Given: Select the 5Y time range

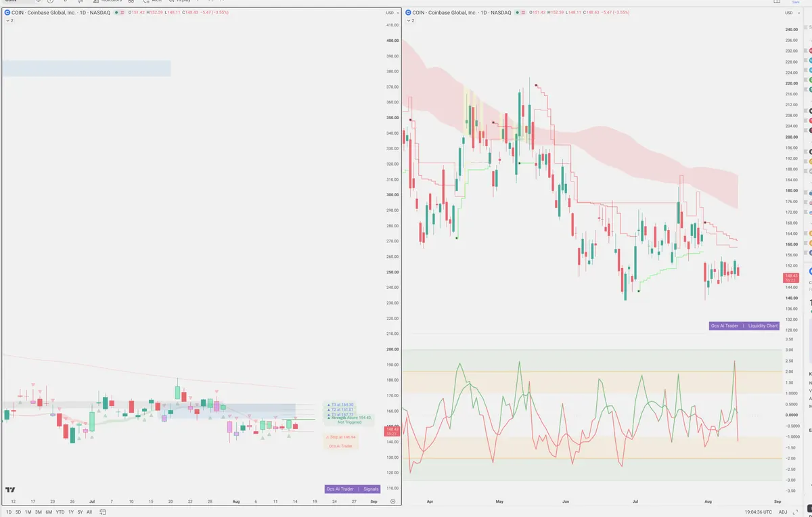Looking at the screenshot, I should point(80,512).
